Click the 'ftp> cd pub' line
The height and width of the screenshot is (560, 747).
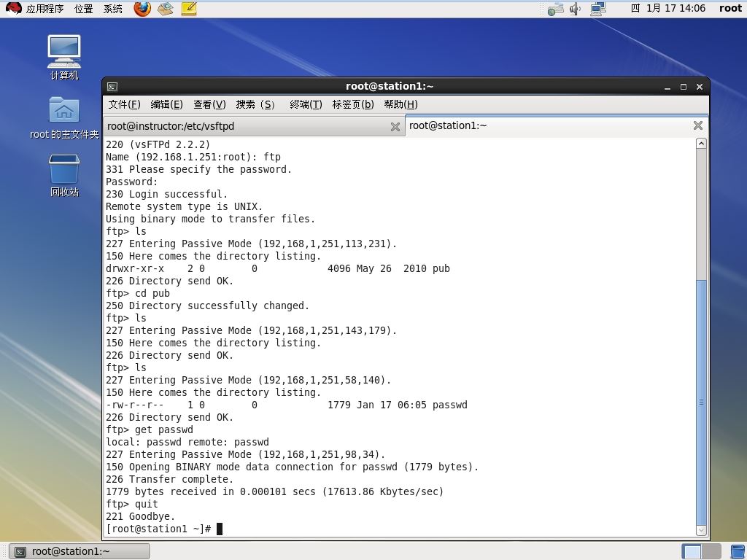138,293
